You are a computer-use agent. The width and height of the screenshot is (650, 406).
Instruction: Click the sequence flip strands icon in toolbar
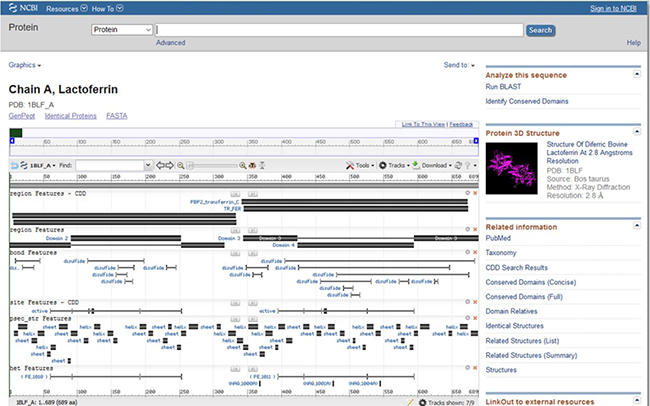pyautogui.click(x=24, y=165)
